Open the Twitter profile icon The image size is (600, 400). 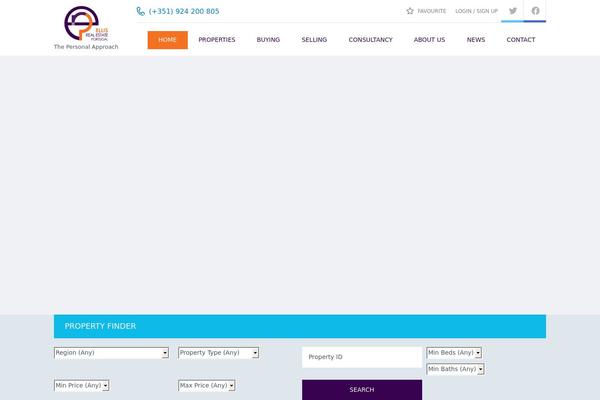tap(513, 11)
